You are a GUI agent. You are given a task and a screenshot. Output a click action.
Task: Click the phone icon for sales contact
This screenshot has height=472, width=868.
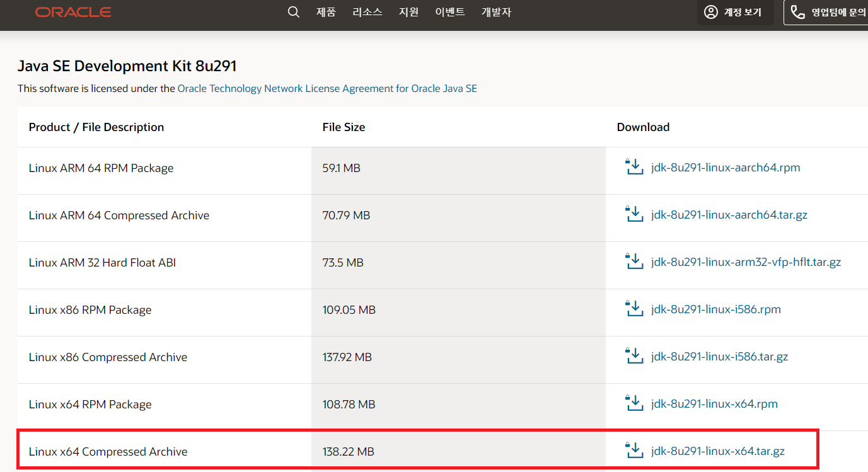click(798, 12)
